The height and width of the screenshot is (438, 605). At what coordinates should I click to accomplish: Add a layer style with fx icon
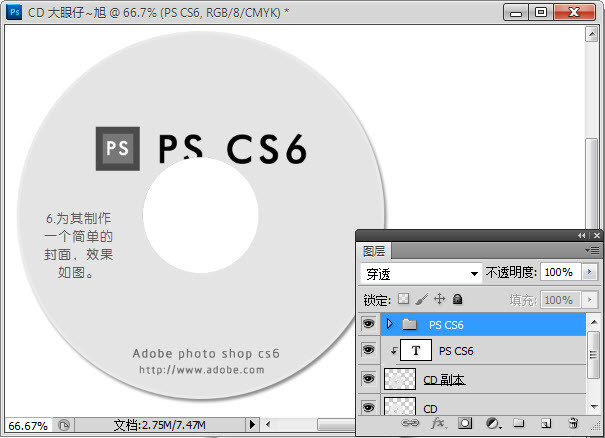pos(437,424)
